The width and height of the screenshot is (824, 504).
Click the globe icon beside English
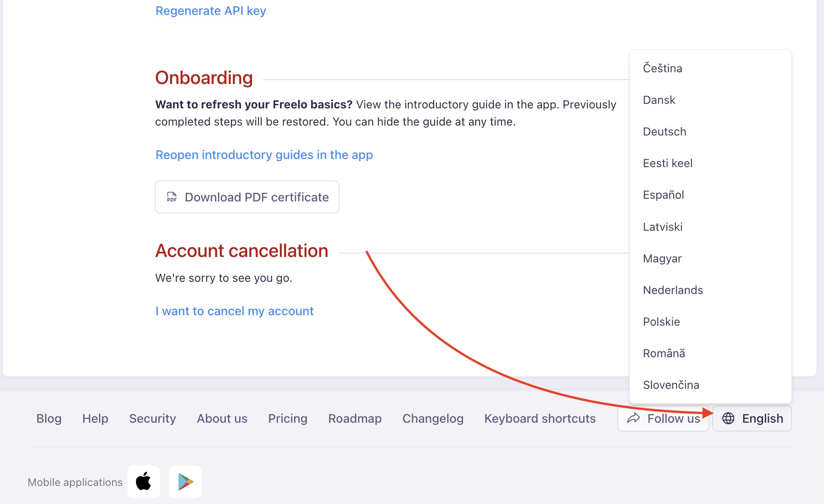coord(728,418)
